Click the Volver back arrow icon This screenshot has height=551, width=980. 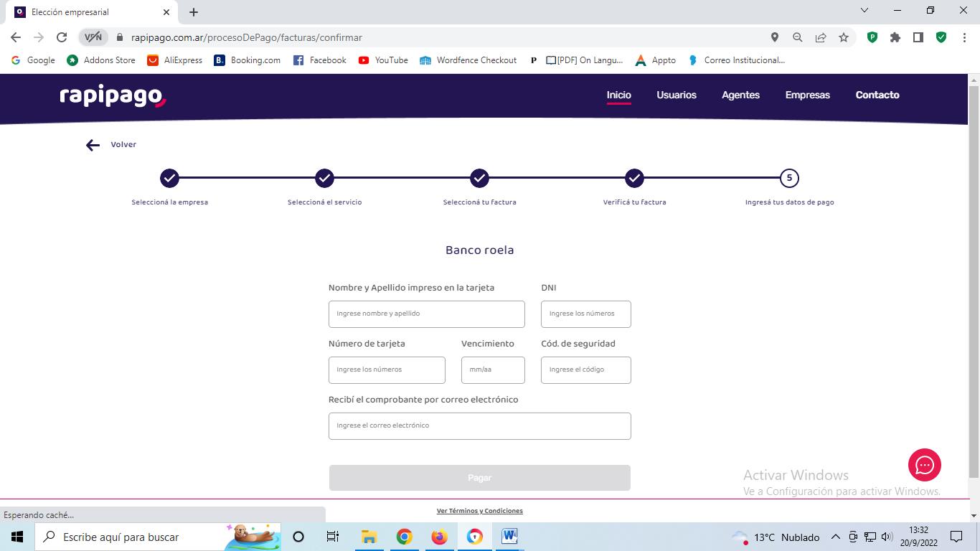93,146
